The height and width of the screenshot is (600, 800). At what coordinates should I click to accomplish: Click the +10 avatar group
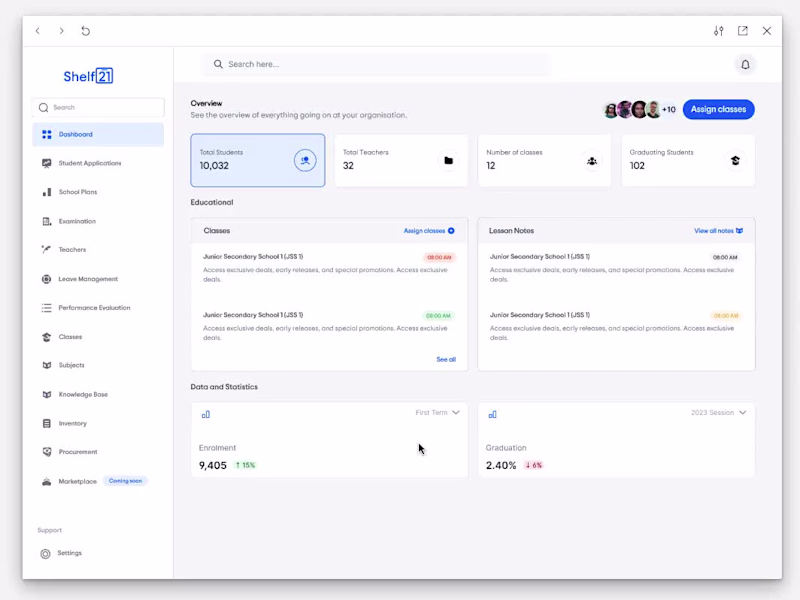click(640, 109)
